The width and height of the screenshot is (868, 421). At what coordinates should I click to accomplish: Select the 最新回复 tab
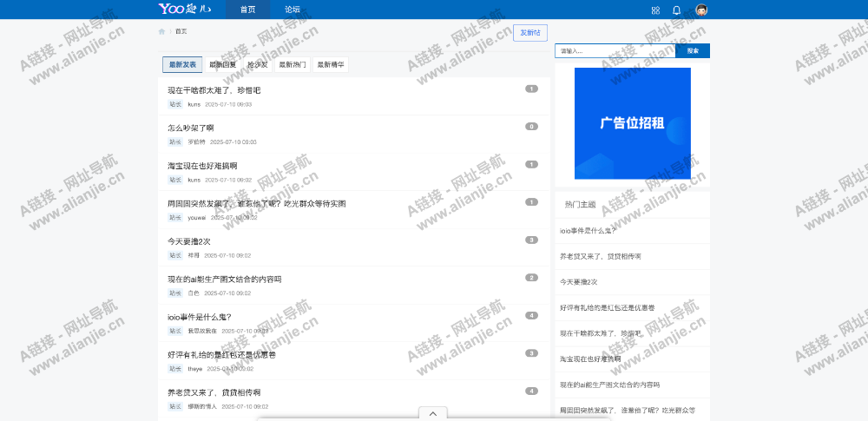point(223,65)
